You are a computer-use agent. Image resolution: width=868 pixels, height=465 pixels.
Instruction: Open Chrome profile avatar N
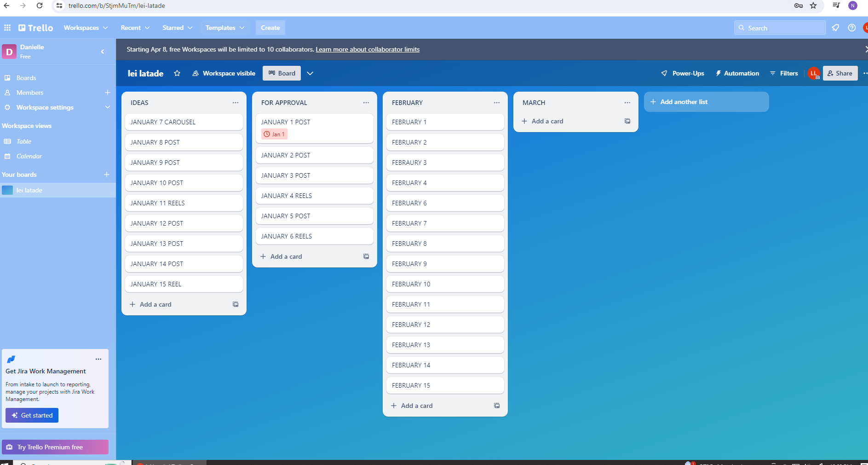[x=853, y=6]
